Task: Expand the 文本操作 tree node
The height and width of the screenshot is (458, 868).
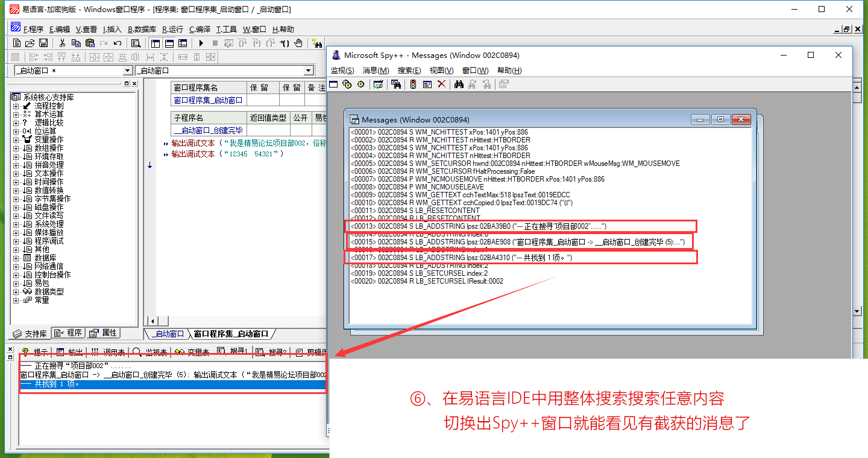Action: [x=16, y=173]
